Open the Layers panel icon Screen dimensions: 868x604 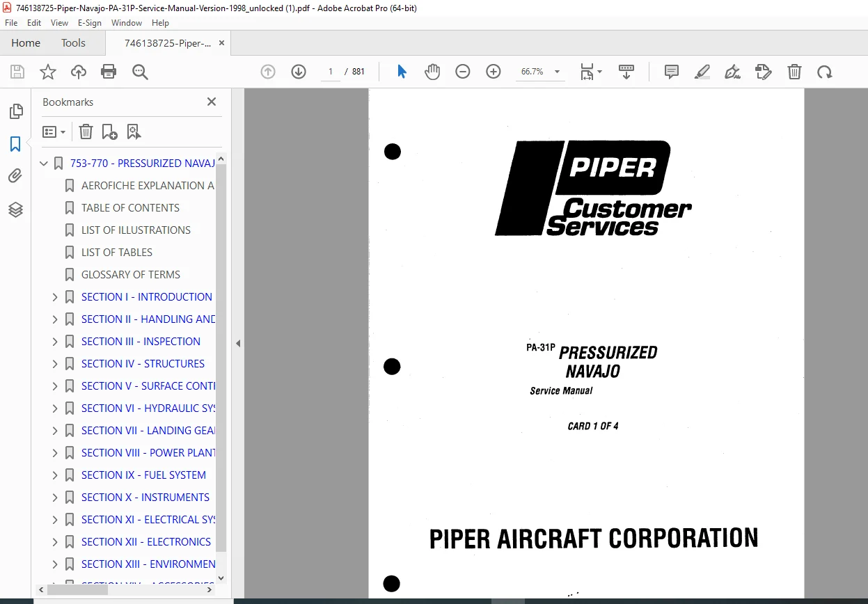coord(15,209)
